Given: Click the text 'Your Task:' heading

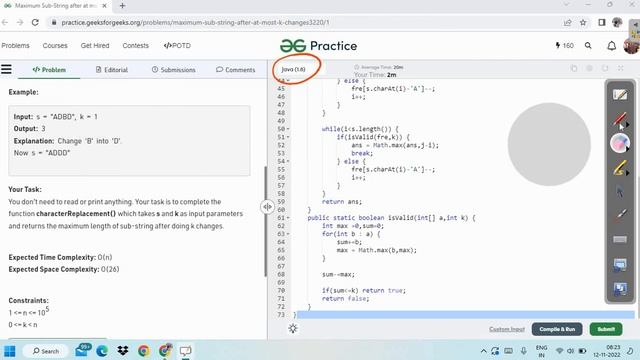Looking at the screenshot, I should click(x=24, y=189).
